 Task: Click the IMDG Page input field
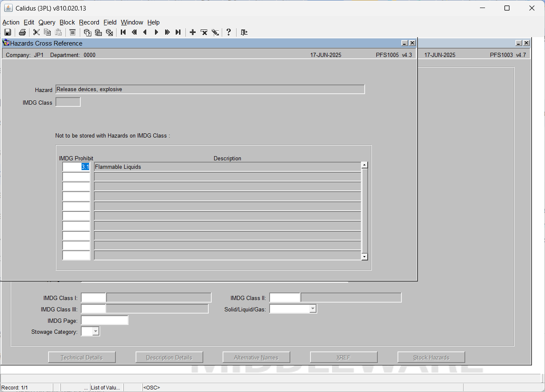(x=104, y=320)
